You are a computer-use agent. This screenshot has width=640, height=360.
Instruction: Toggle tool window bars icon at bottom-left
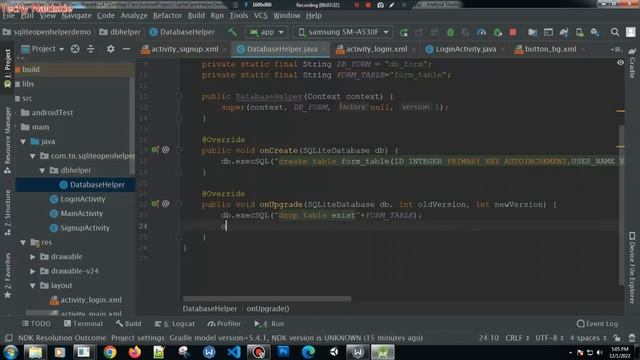pyautogui.click(x=8, y=338)
